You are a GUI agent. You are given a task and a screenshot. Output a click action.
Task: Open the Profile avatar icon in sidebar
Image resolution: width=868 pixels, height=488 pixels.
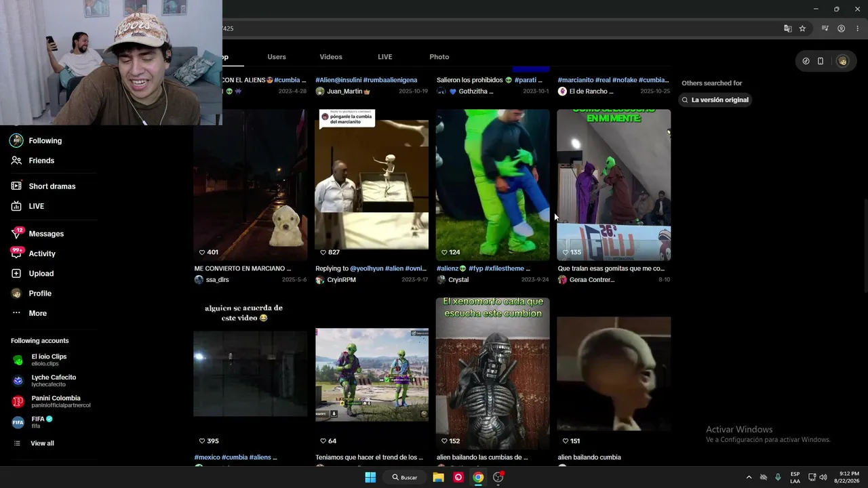[16, 293]
